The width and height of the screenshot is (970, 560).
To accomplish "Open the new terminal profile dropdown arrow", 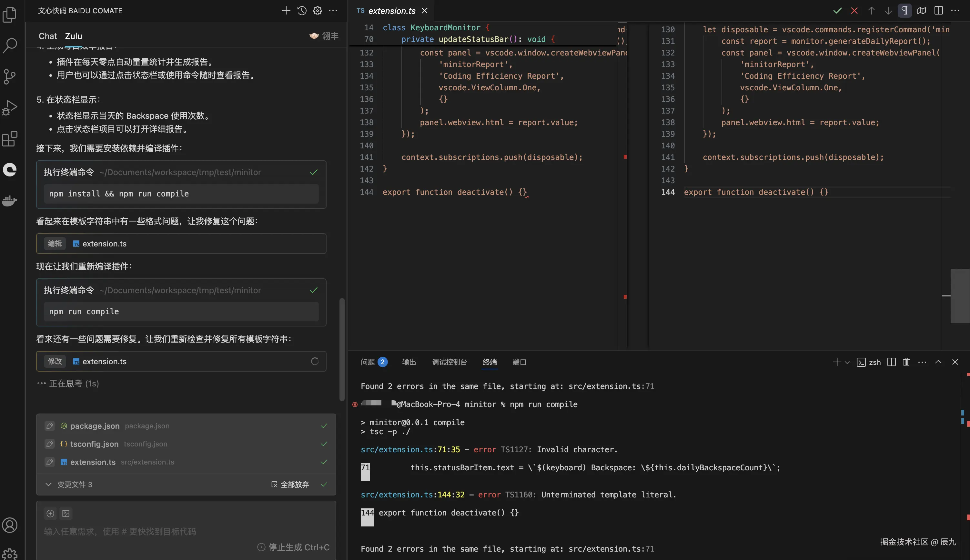I will (x=847, y=362).
